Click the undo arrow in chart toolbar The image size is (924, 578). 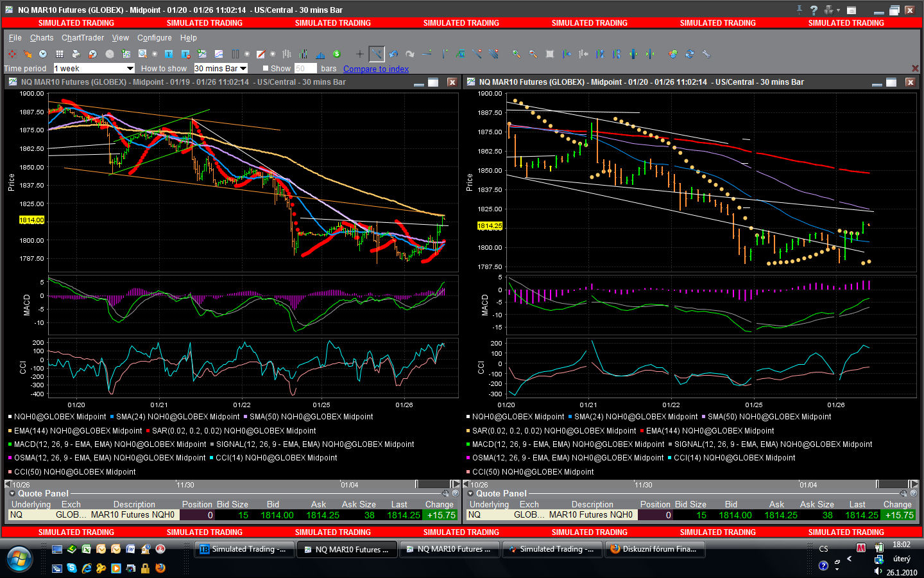[x=393, y=54]
